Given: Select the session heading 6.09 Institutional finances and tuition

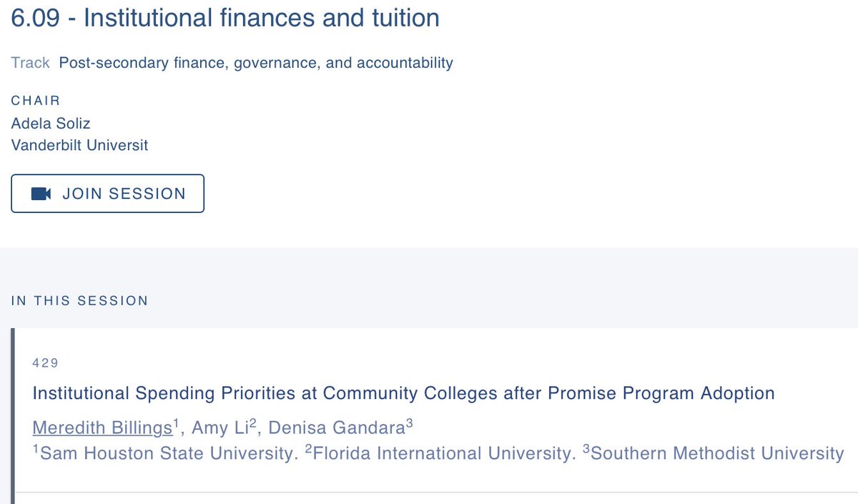Looking at the screenshot, I should click(x=225, y=17).
